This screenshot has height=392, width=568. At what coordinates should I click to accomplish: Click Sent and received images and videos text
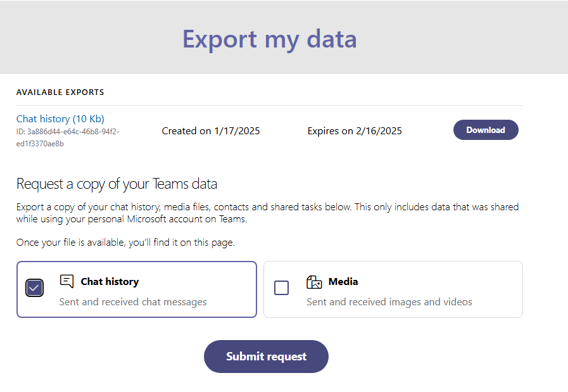tap(389, 302)
